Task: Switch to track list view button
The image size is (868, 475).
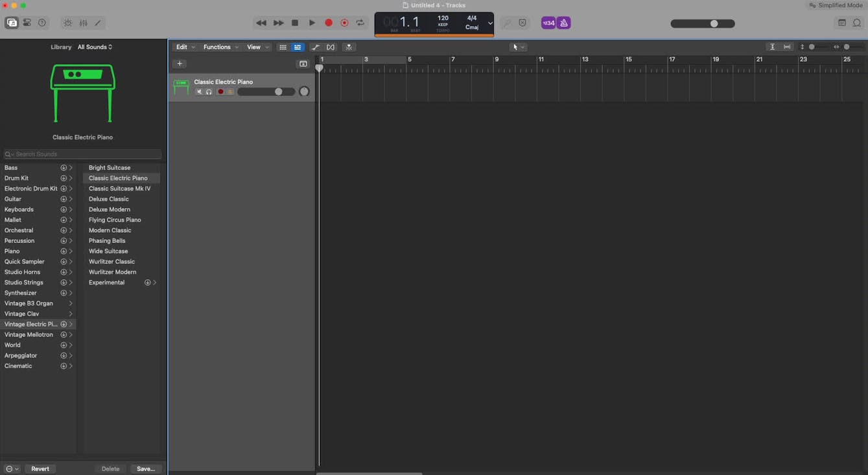Action: coord(298,47)
